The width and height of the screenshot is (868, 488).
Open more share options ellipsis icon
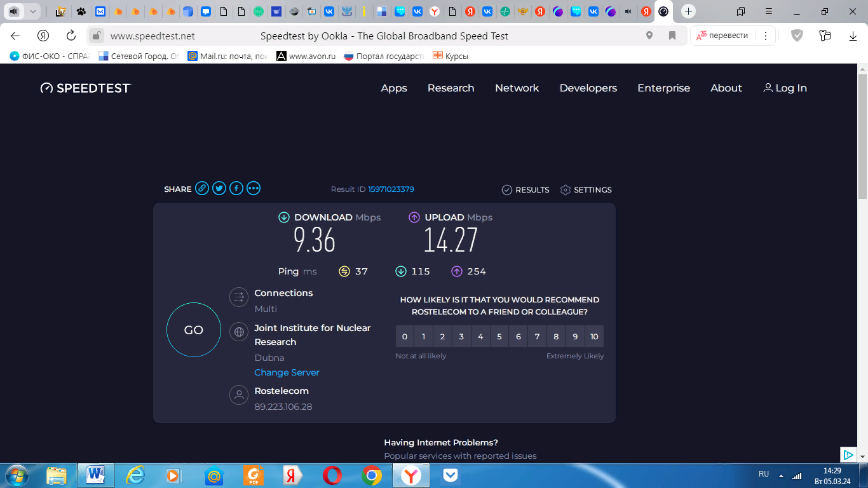[254, 188]
